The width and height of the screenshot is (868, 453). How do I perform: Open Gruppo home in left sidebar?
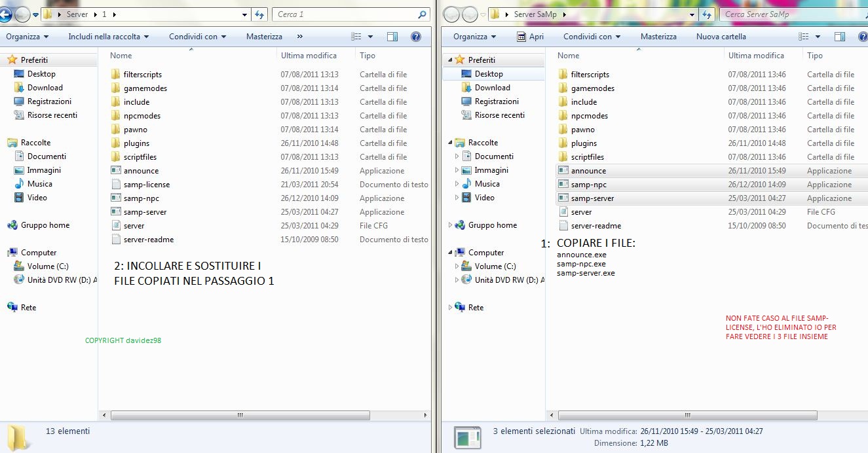pos(45,225)
